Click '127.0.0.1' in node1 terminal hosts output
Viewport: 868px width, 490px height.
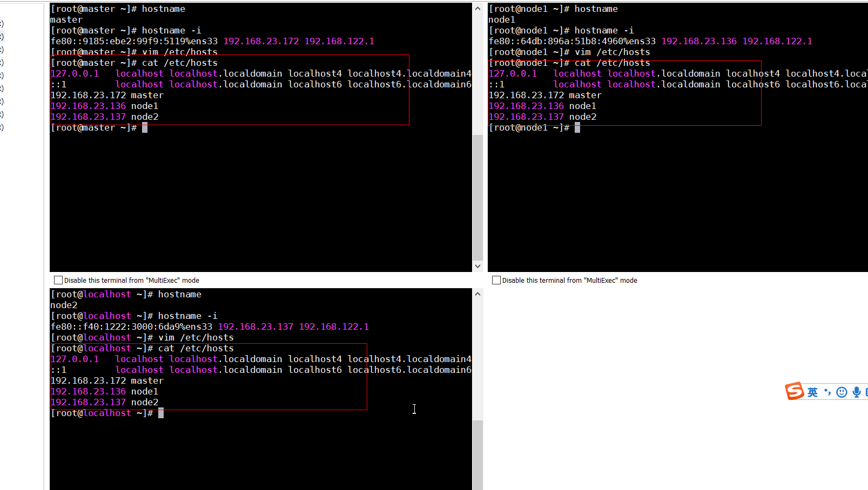513,74
